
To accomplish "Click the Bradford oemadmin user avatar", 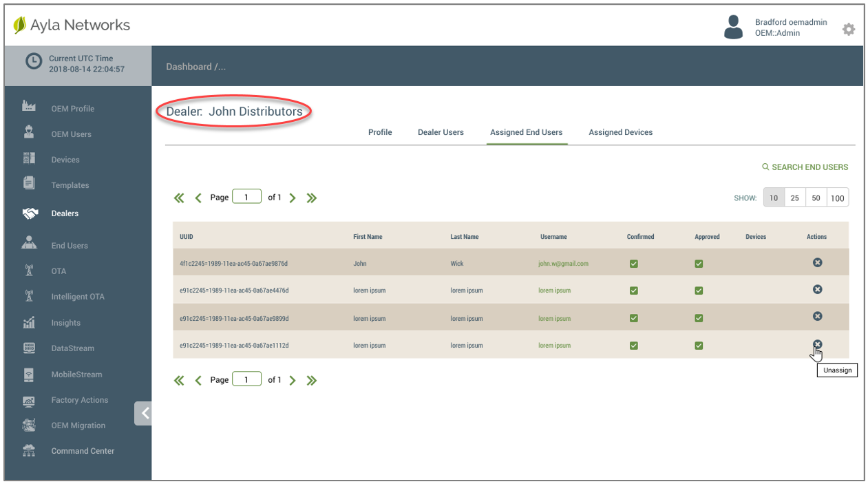I will (x=734, y=28).
